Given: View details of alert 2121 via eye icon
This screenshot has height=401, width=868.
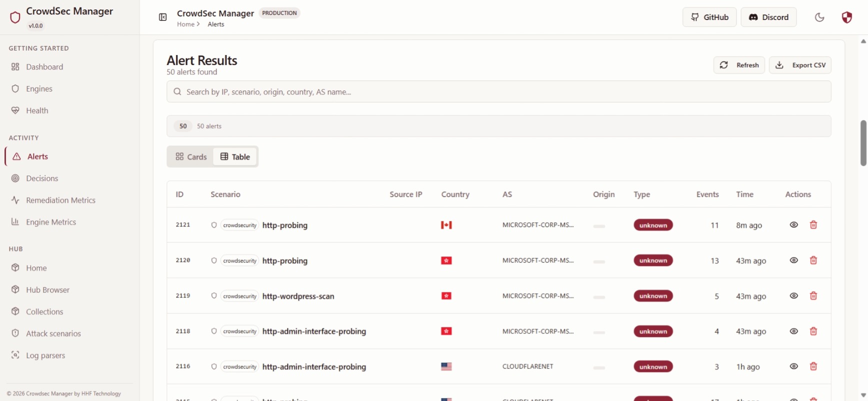Looking at the screenshot, I should 794,225.
